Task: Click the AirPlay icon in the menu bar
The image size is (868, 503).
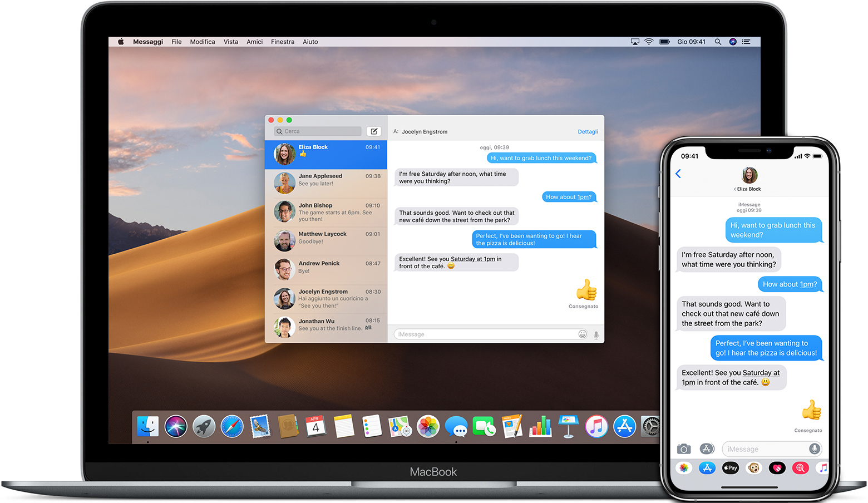Action: pyautogui.click(x=634, y=41)
